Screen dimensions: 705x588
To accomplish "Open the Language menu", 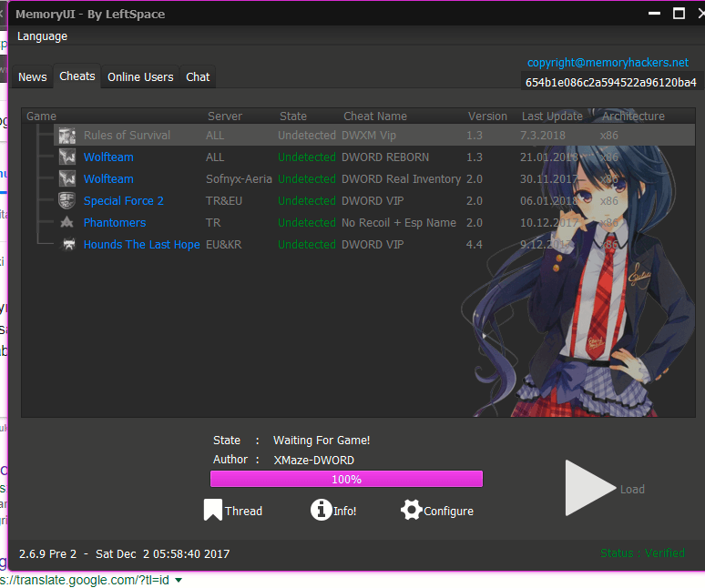I will click(42, 36).
